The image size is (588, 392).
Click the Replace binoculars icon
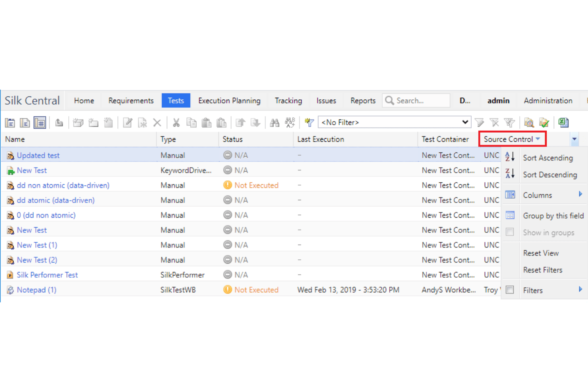(290, 123)
